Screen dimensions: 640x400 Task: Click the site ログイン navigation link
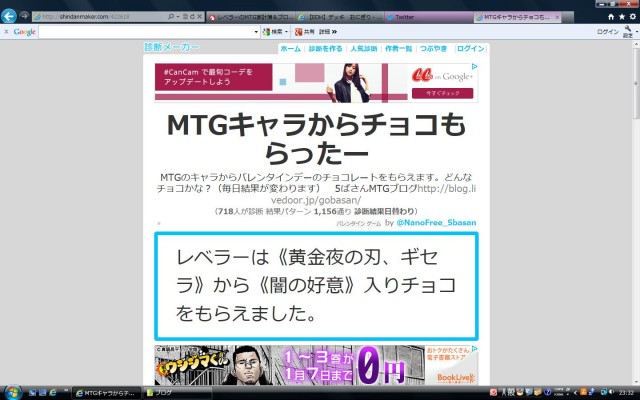471,49
